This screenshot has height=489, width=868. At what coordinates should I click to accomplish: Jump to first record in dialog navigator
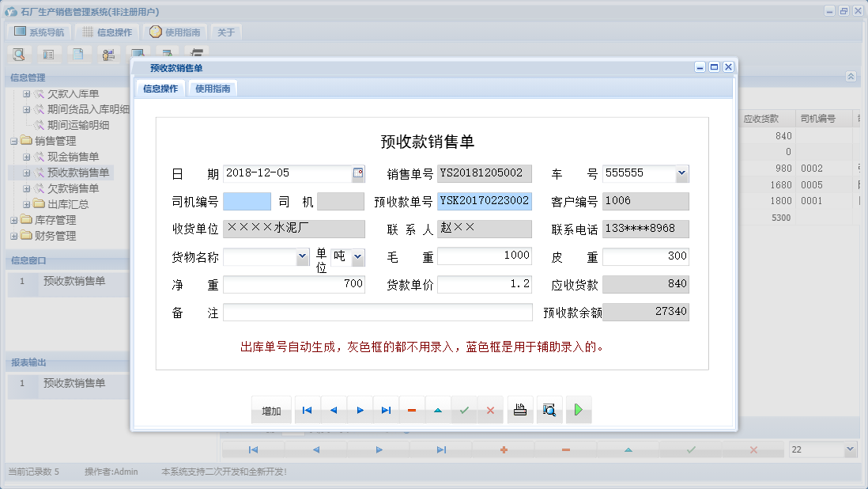(x=308, y=411)
